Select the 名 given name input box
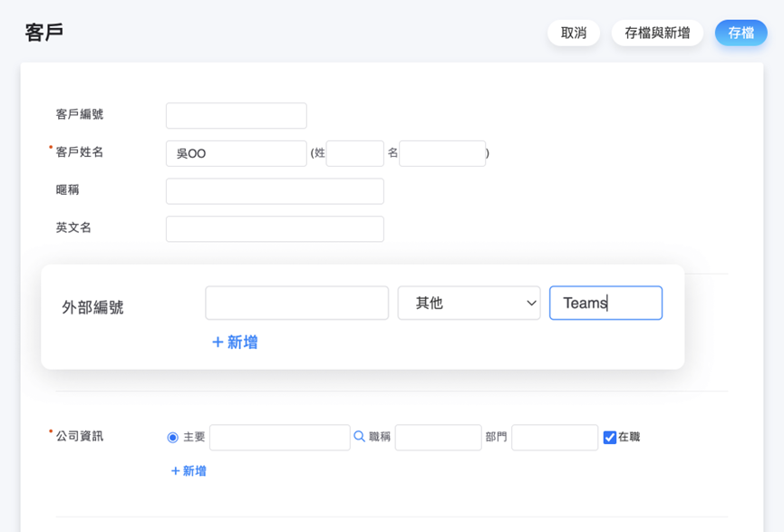The height and width of the screenshot is (532, 784). [x=441, y=153]
